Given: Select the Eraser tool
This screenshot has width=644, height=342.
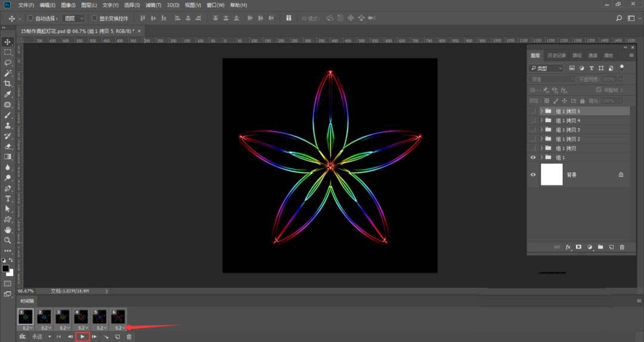Looking at the screenshot, I should click(7, 146).
